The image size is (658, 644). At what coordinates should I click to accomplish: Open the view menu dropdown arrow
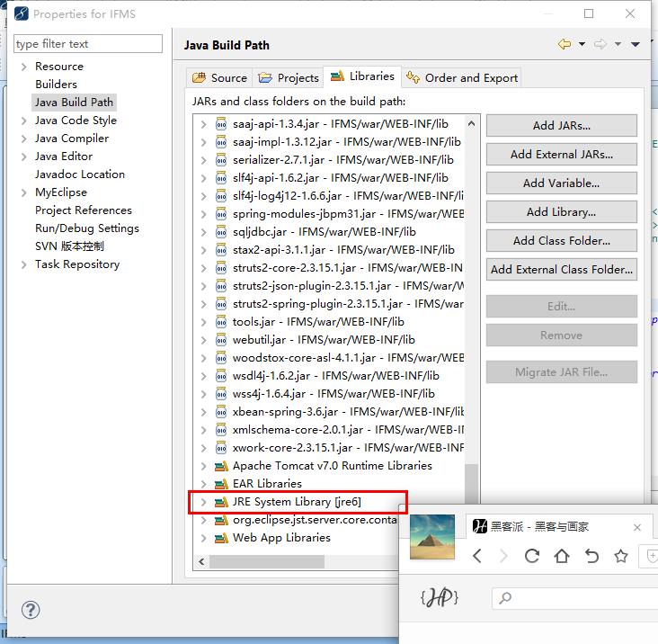coord(636,44)
